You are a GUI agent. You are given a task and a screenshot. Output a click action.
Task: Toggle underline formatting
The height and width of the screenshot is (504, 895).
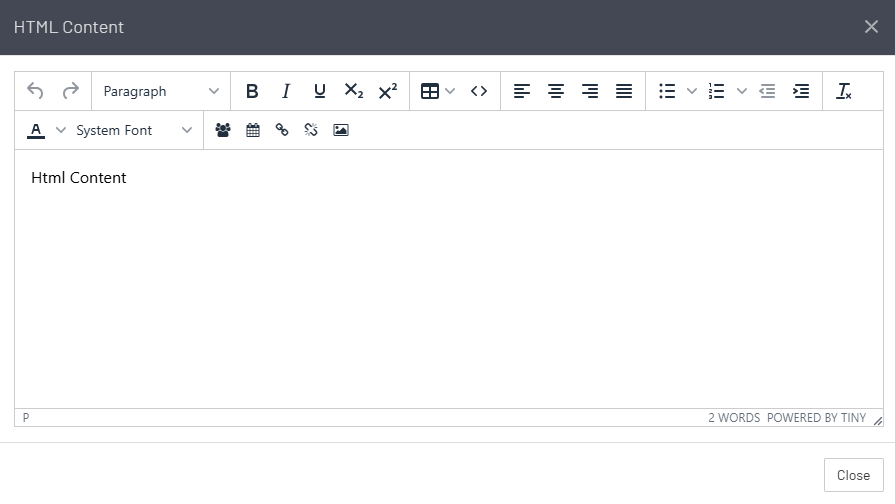pyautogui.click(x=320, y=91)
